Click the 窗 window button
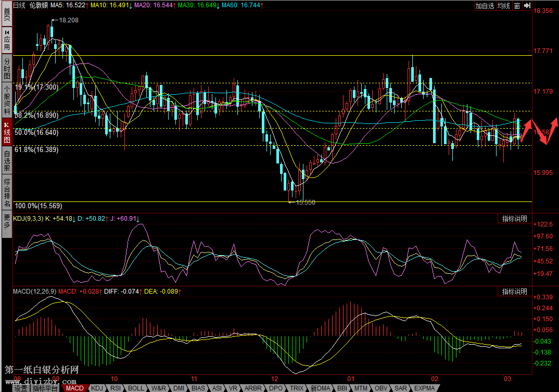 pyautogui.click(x=517, y=6)
